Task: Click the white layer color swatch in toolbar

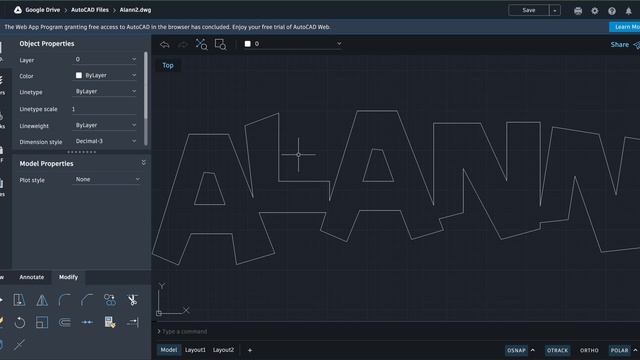Action: tap(247, 44)
